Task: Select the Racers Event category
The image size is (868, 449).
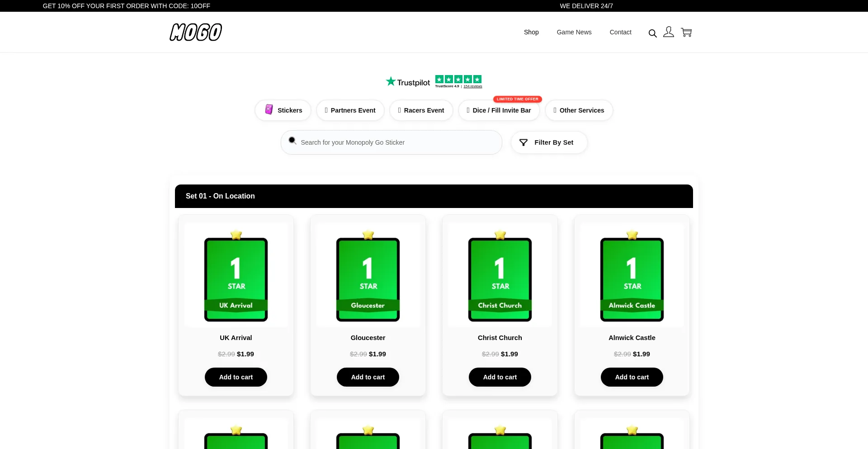Action: coord(421,110)
